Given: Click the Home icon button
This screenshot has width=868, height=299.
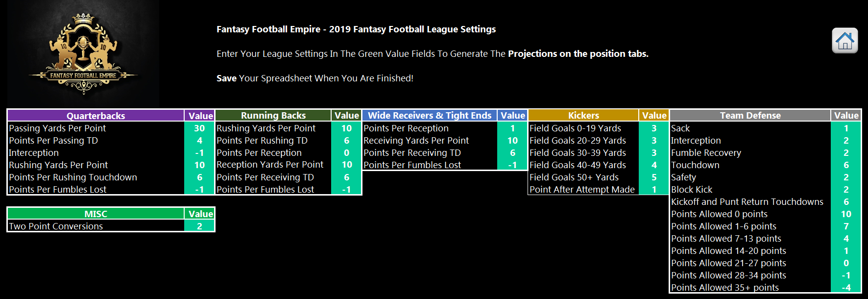Looking at the screenshot, I should click(x=844, y=41).
